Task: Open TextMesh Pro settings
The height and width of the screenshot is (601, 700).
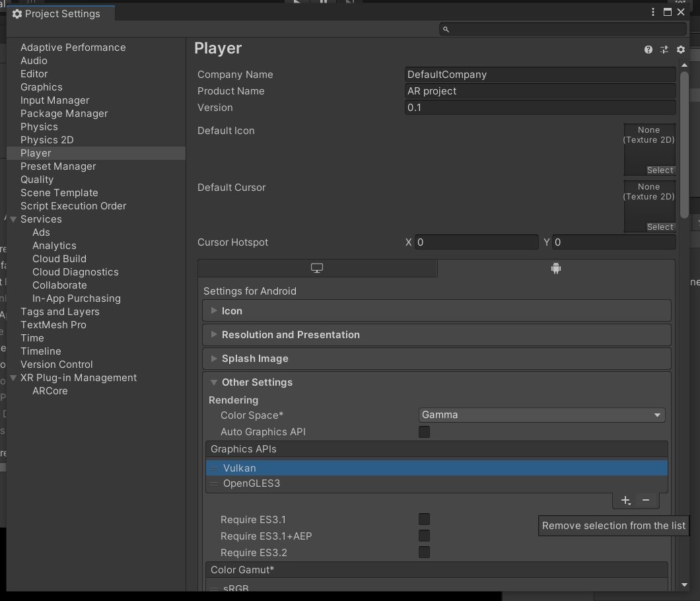Action: pos(53,325)
